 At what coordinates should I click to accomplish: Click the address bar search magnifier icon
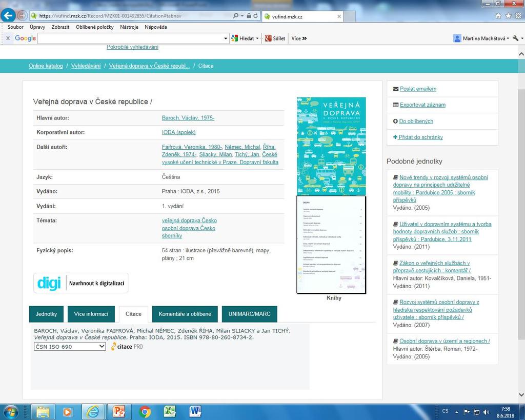click(x=236, y=16)
